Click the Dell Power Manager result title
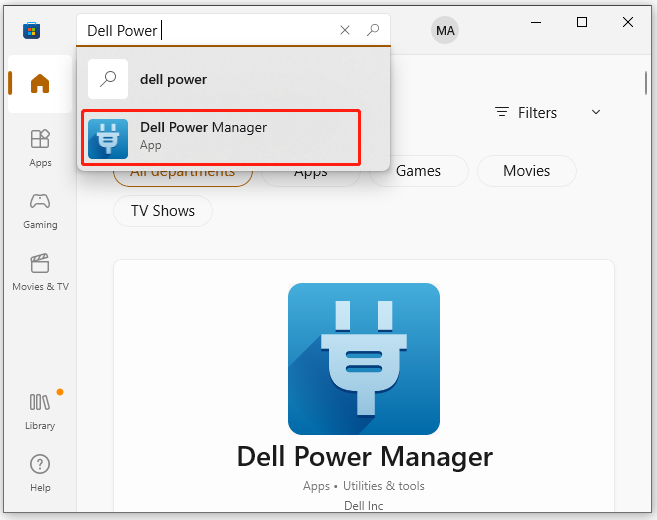 (x=365, y=457)
